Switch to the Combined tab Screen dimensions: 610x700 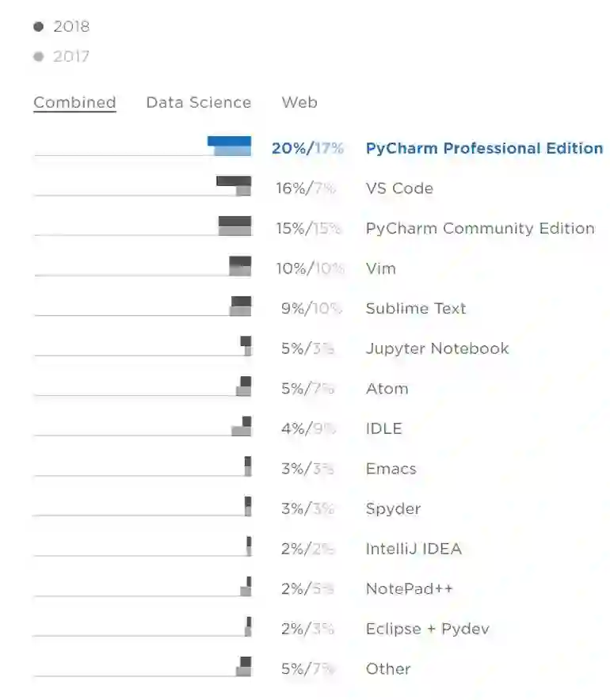pyautogui.click(x=74, y=102)
